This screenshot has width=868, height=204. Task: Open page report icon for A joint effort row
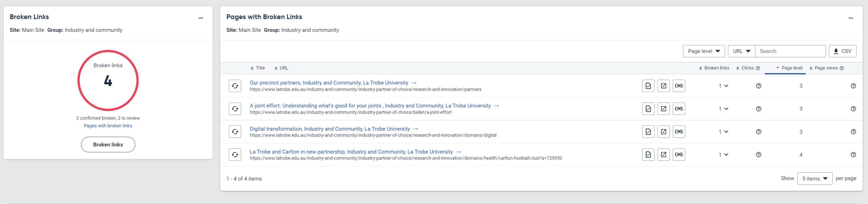648,109
